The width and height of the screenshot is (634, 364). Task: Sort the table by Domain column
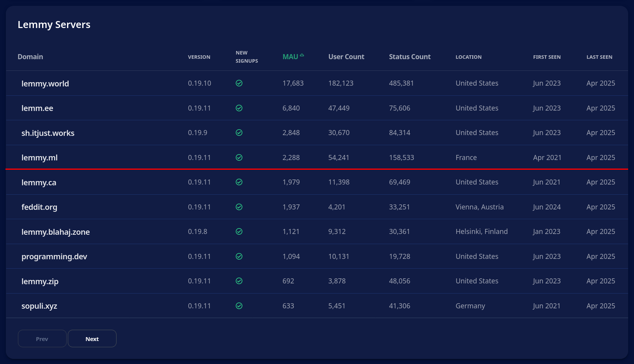[x=30, y=57]
